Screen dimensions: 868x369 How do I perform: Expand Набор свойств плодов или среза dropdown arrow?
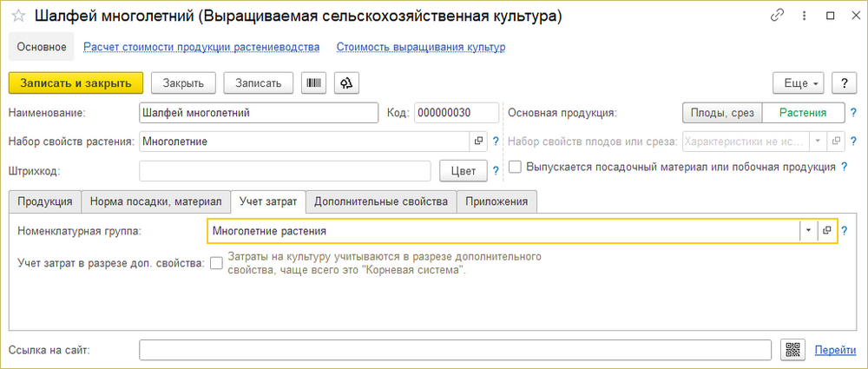pyautogui.click(x=819, y=142)
